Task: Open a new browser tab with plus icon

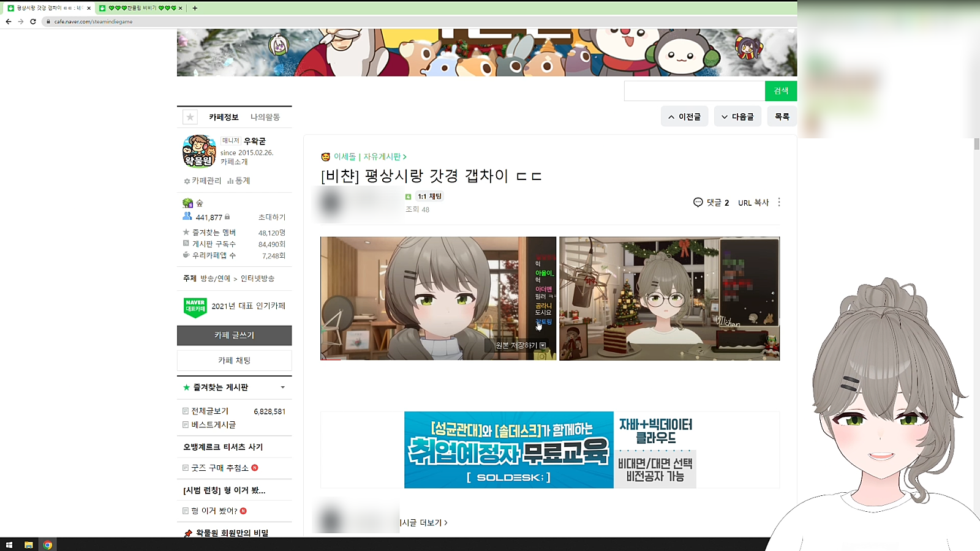Action: (195, 8)
